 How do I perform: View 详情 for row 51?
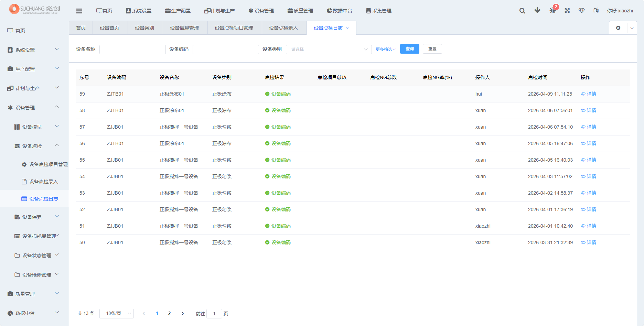(589, 226)
